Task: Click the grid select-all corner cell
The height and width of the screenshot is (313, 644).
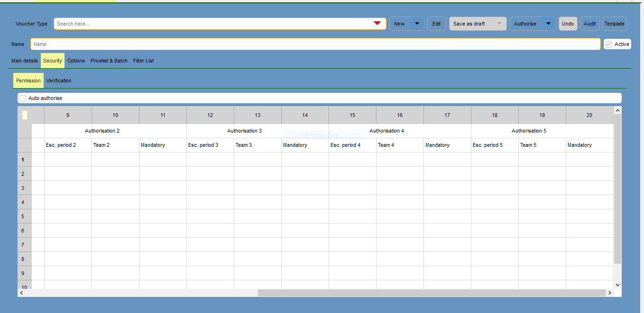Action: pos(25,115)
